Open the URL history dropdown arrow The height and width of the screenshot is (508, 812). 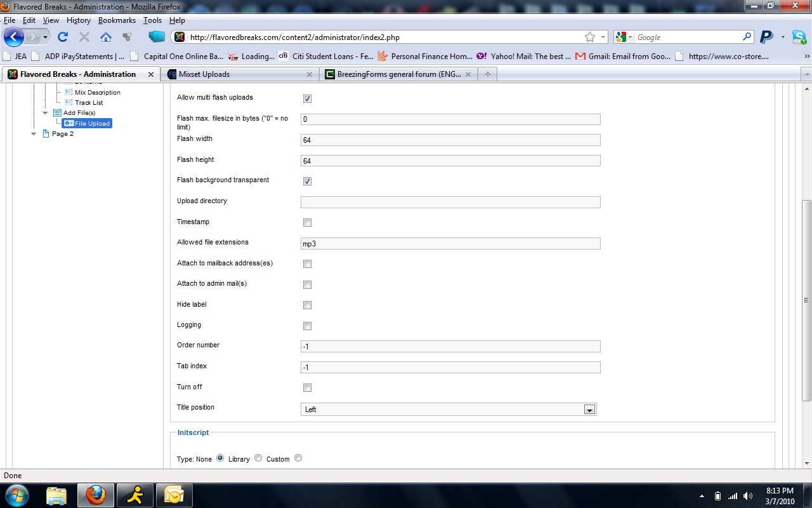click(603, 37)
